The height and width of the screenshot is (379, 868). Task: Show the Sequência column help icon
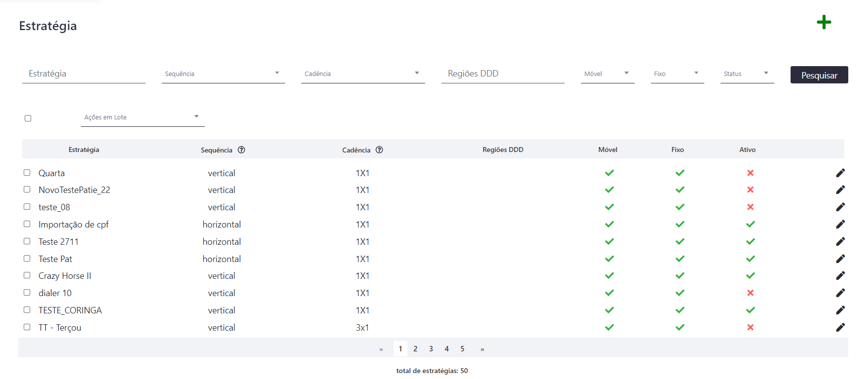point(241,150)
